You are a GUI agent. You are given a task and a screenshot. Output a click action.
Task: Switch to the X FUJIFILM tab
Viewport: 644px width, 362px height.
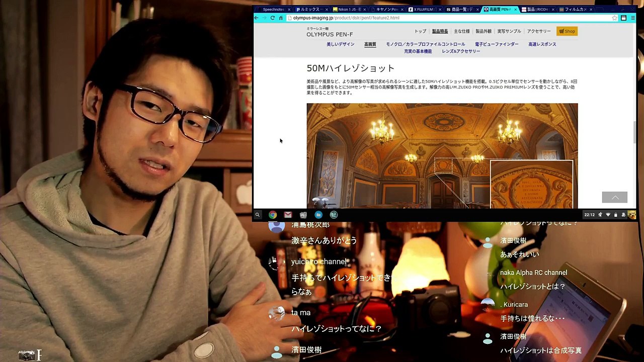pyautogui.click(x=425, y=9)
